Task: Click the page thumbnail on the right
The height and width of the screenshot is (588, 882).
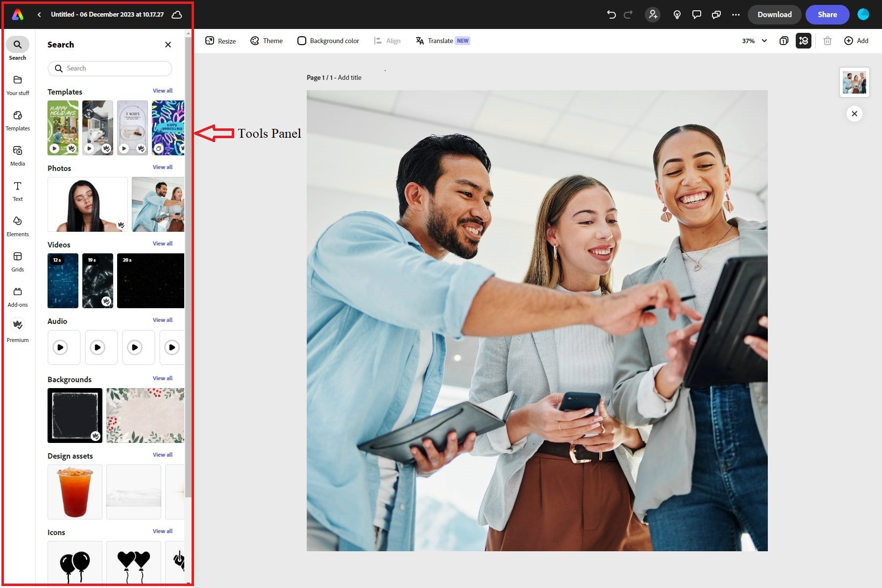Action: [854, 82]
